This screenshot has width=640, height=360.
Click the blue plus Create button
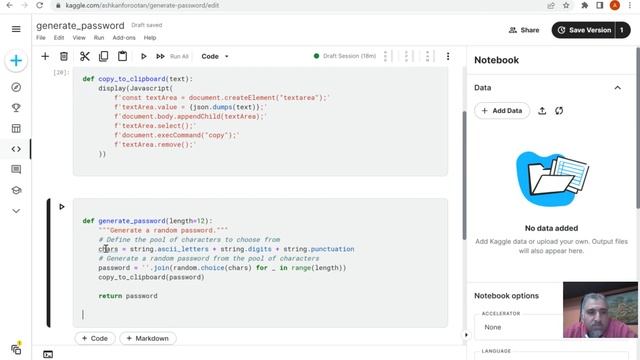(16, 61)
